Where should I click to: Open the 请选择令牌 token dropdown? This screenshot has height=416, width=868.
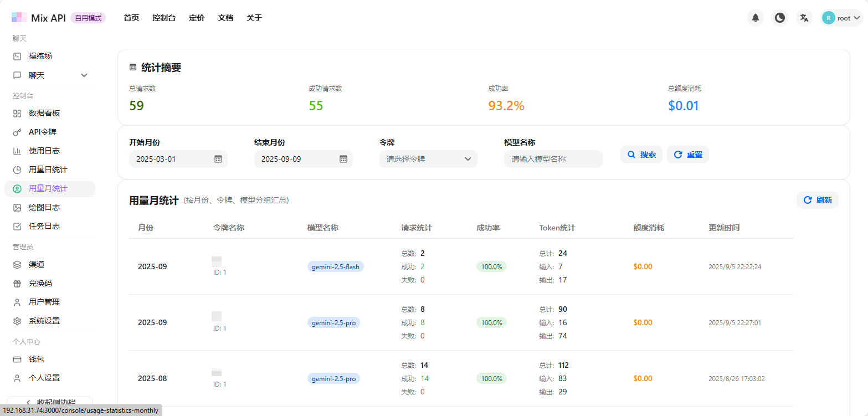pyautogui.click(x=428, y=159)
